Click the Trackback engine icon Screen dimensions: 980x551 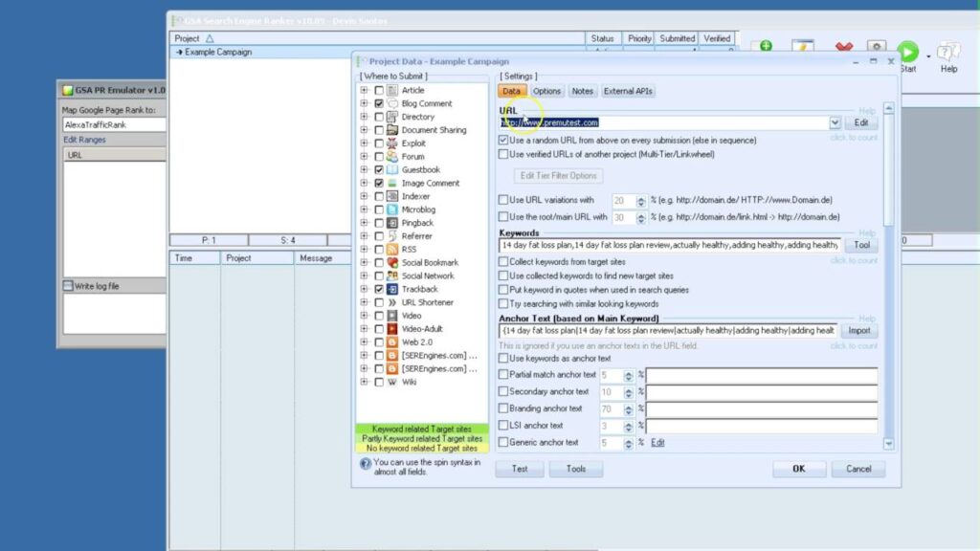pos(392,289)
